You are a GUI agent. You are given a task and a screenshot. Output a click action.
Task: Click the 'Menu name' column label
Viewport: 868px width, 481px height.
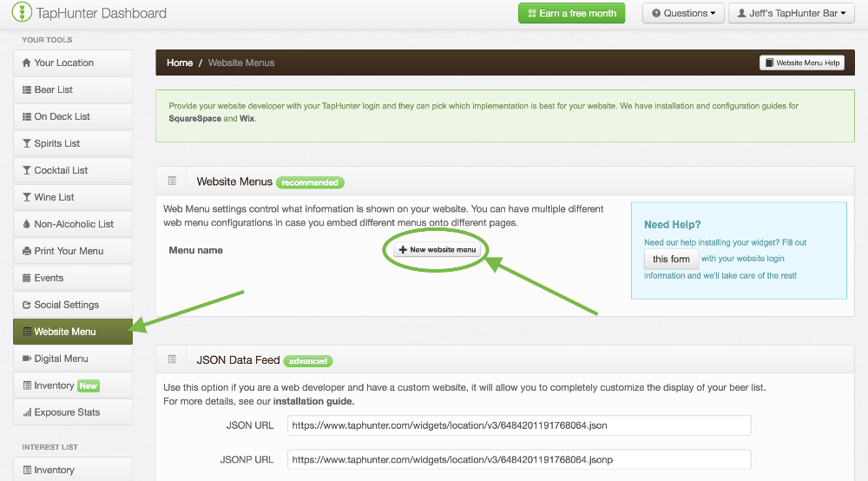click(x=196, y=250)
